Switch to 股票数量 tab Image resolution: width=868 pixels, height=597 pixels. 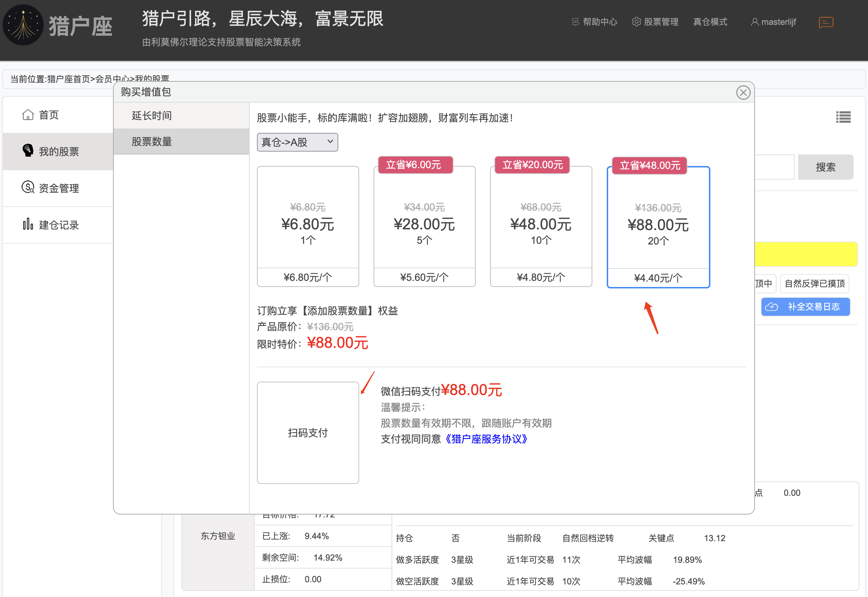tap(181, 142)
